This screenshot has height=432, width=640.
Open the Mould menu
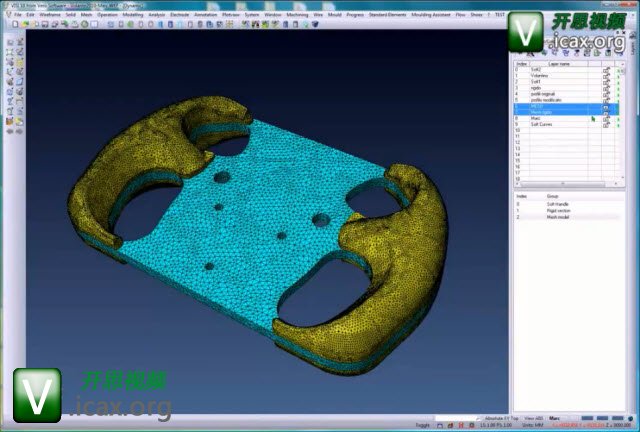[x=335, y=15]
